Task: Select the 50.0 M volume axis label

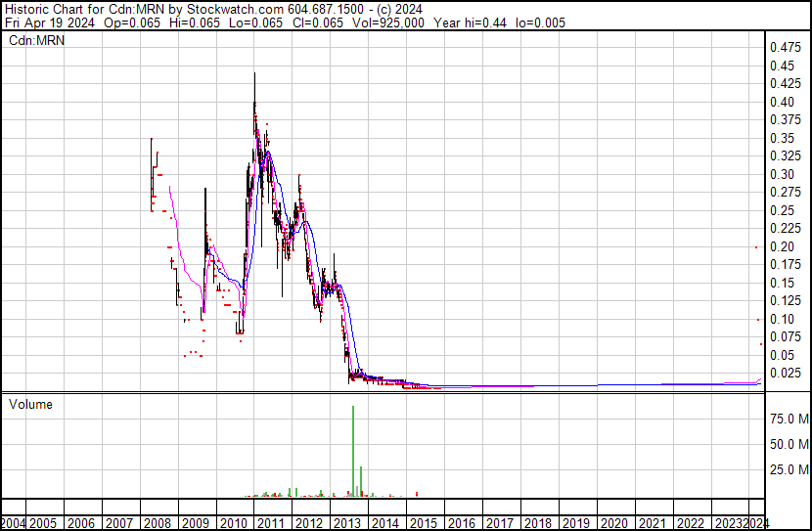Action: [x=787, y=444]
